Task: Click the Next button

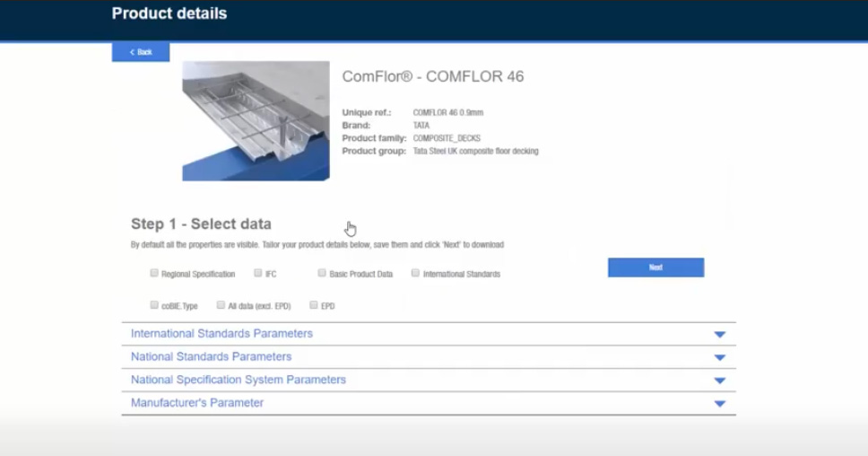Action: point(655,267)
